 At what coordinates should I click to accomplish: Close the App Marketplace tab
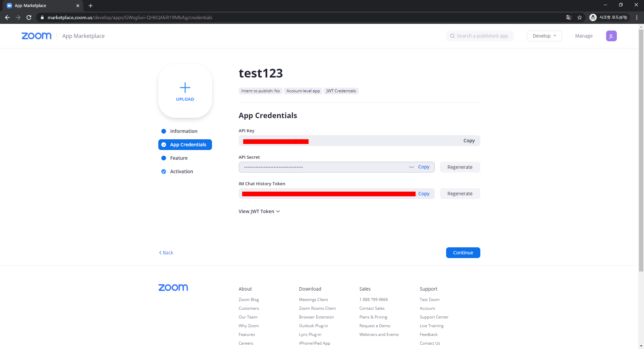coord(78,6)
